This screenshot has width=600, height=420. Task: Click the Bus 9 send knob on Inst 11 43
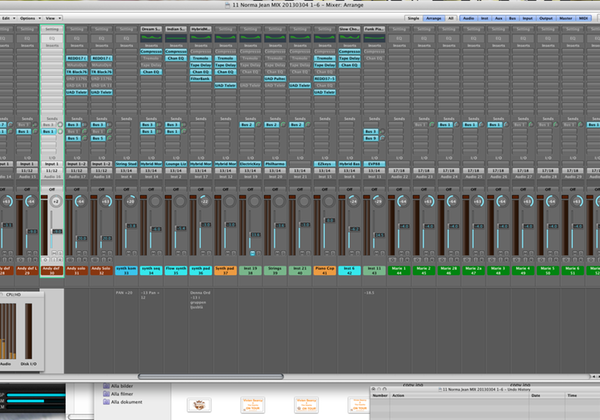(382, 138)
